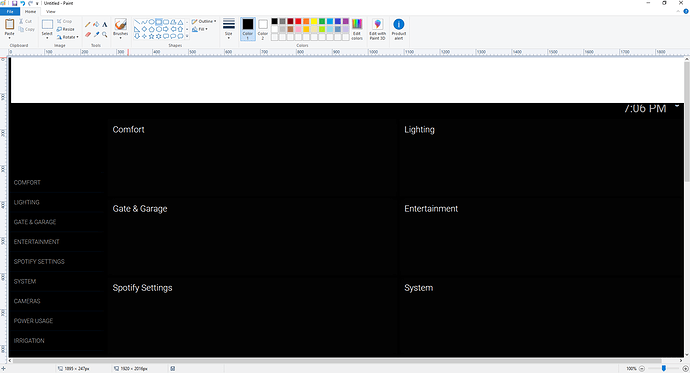
Task: Open Edit with Paint 3D
Action: tap(378, 29)
